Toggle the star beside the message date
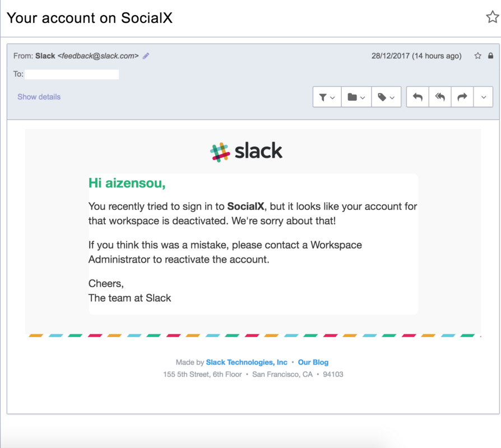The height and width of the screenshot is (448, 501). (x=477, y=56)
